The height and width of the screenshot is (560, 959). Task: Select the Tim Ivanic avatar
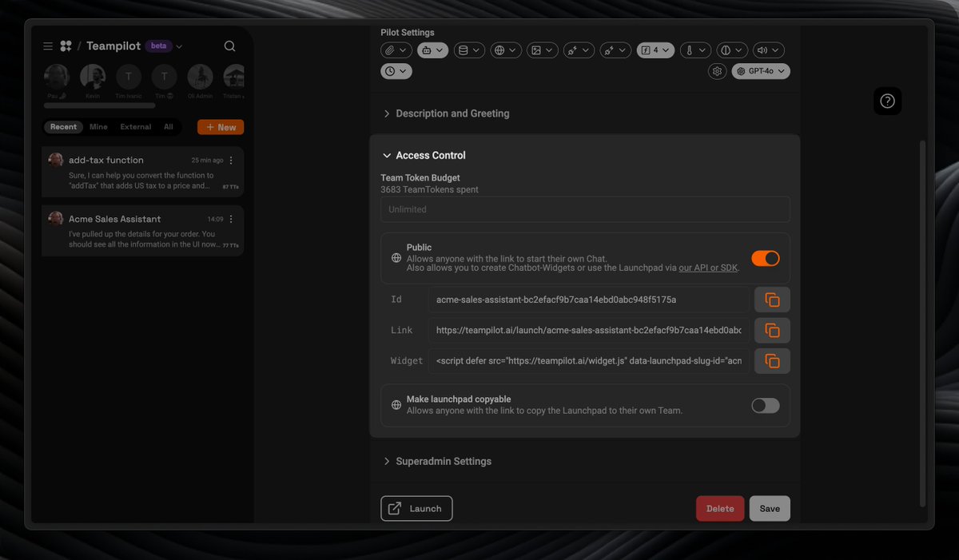click(129, 77)
